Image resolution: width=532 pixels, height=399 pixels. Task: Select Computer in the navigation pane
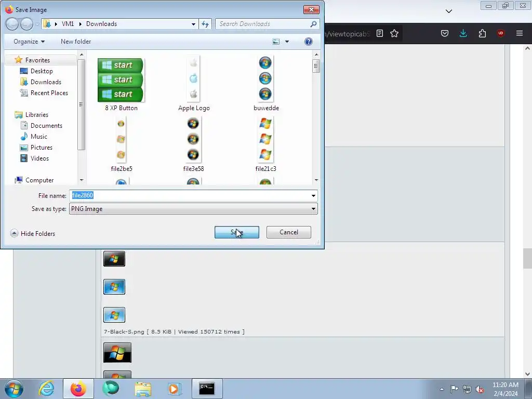(x=39, y=180)
